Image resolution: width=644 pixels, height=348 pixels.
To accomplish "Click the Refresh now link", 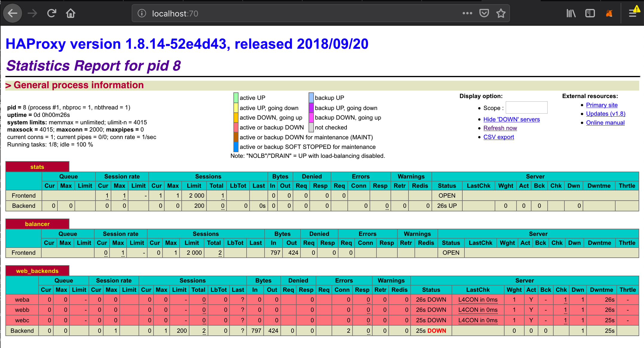I will click(500, 128).
